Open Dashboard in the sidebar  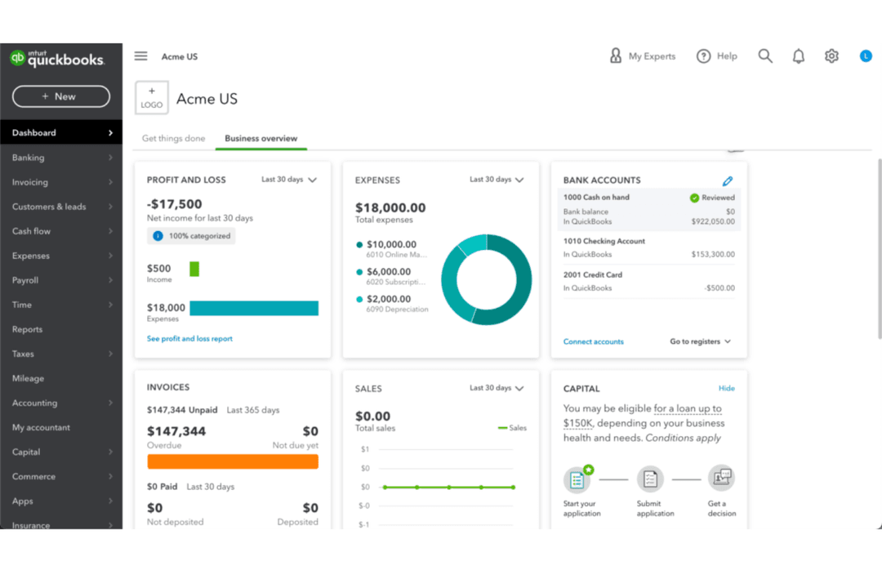pyautogui.click(x=61, y=133)
